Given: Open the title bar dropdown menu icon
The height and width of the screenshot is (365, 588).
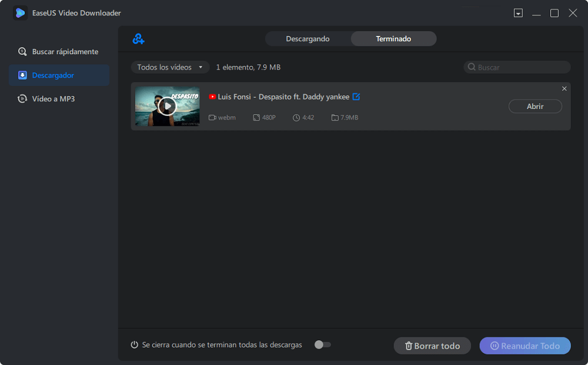Looking at the screenshot, I should (518, 13).
